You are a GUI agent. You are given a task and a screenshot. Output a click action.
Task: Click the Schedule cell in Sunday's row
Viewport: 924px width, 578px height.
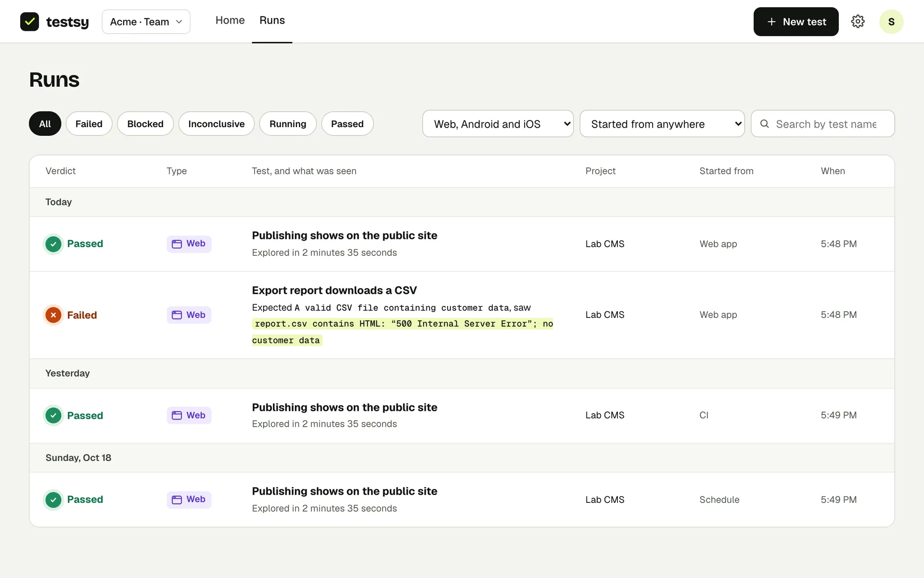click(719, 499)
